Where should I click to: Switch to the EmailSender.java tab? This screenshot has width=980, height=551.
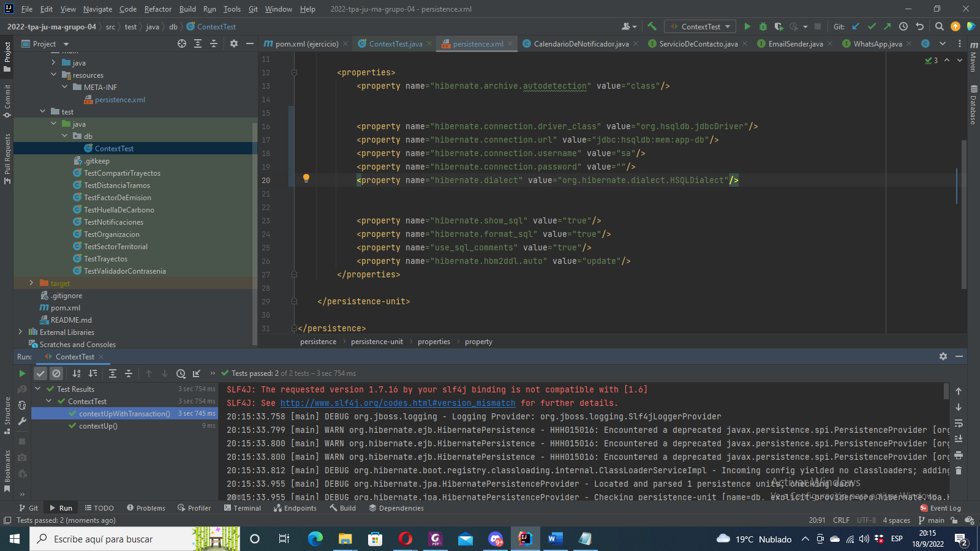795,43
